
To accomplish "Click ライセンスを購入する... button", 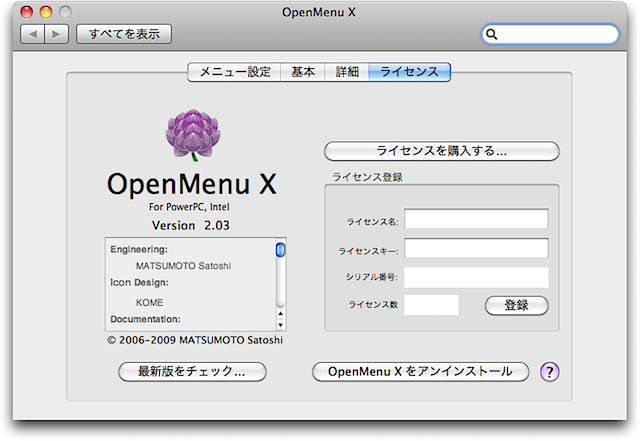I will 442,151.
